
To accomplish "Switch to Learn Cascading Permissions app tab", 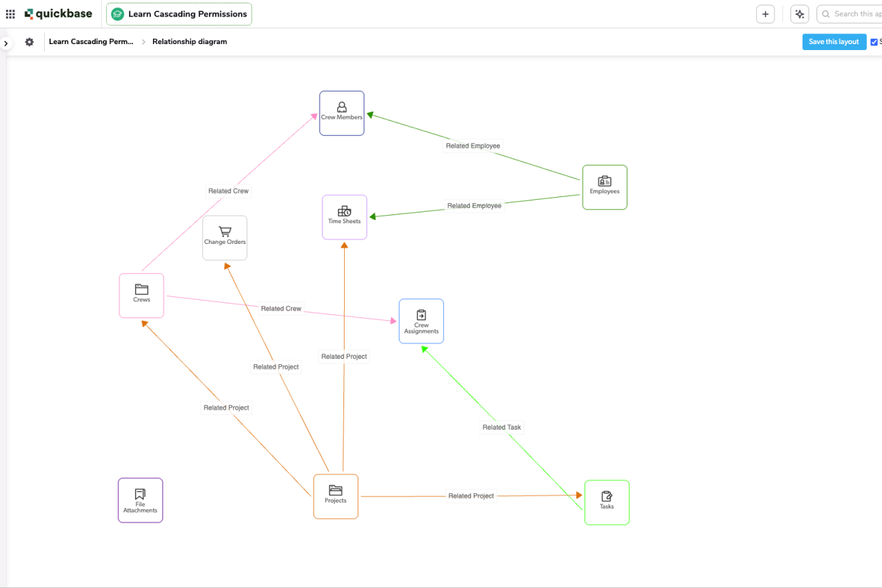I will [x=179, y=14].
